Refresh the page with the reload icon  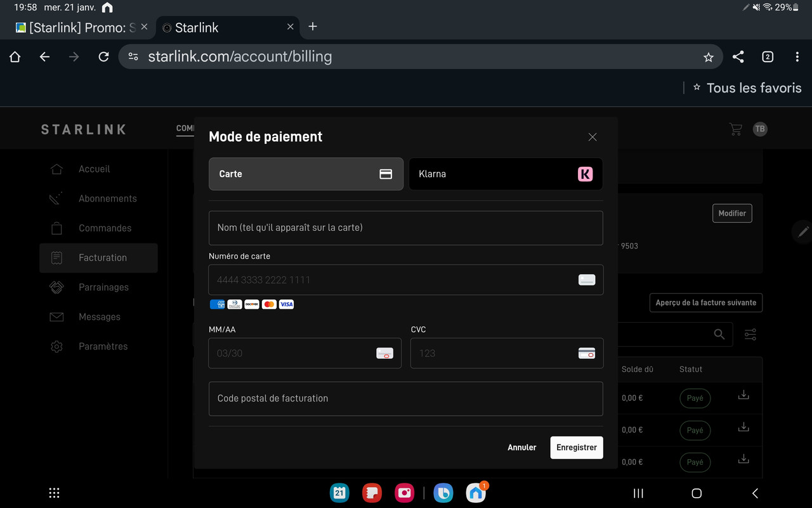[x=103, y=56]
